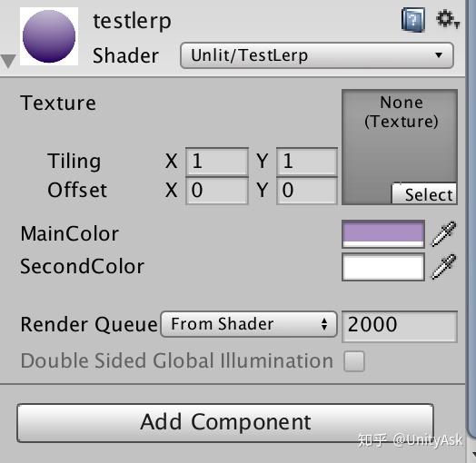Open the material help reference icon
This screenshot has width=476, height=463.
tap(412, 20)
